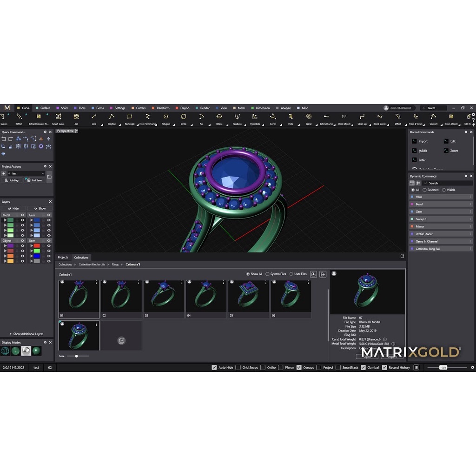Viewport: 476px width, 476px height.
Task: Select the Helix tool in toolbar
Action: [x=291, y=119]
